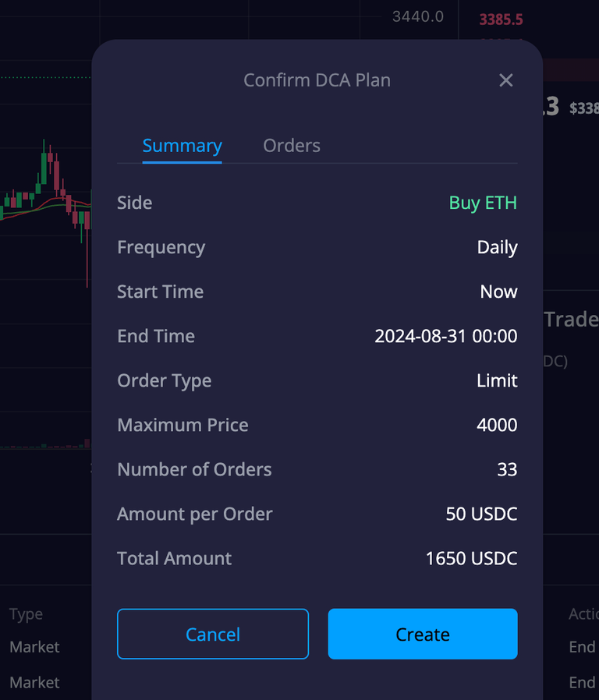Viewport: 599px width, 700px height.
Task: Click the 50 USDC amount per order
Action: [481, 514]
